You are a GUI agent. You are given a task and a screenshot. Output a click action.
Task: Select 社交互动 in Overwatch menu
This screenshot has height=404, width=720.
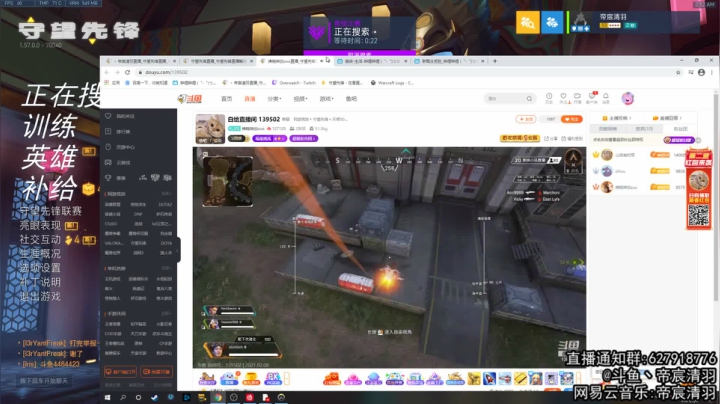coord(40,240)
